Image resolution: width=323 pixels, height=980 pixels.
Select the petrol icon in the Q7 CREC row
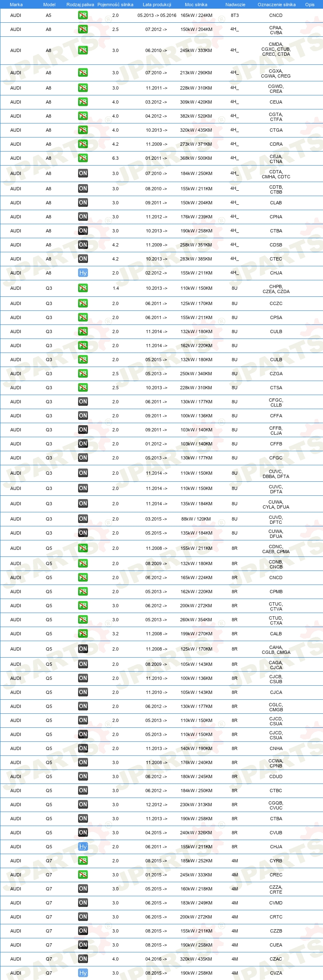tap(83, 875)
